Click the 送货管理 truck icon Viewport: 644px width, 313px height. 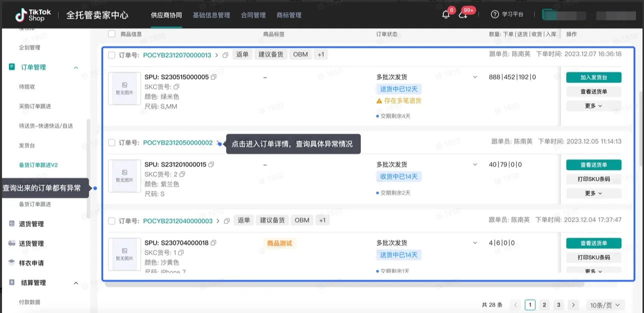point(12,243)
